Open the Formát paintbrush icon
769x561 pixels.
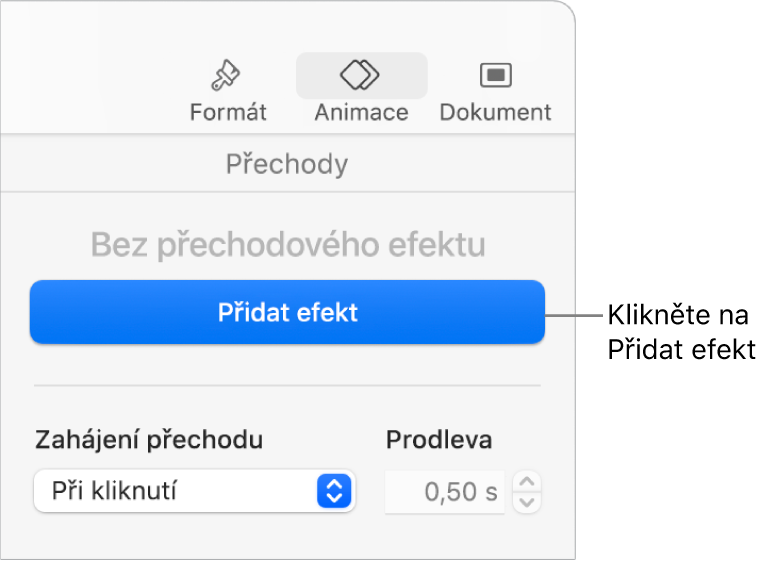coord(227,75)
